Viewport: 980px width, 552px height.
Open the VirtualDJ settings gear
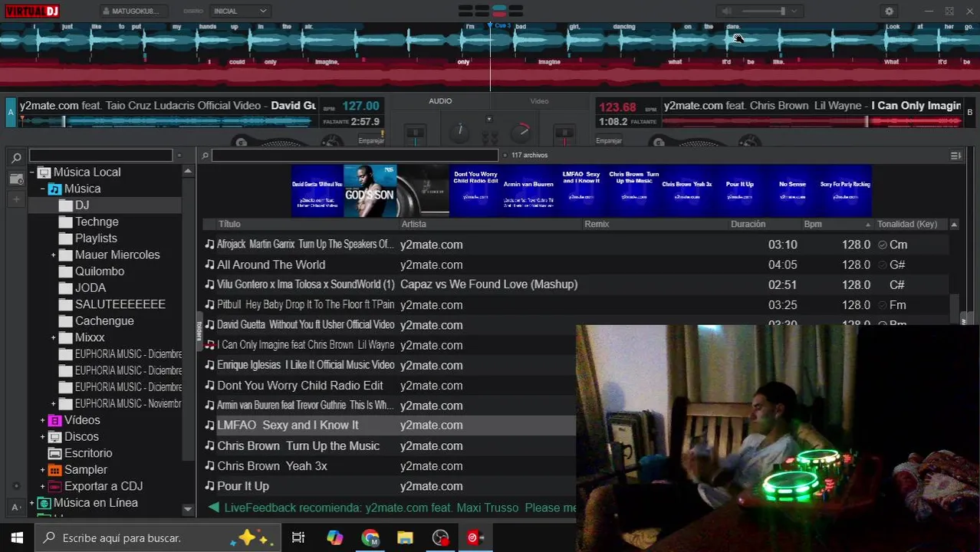(x=889, y=11)
